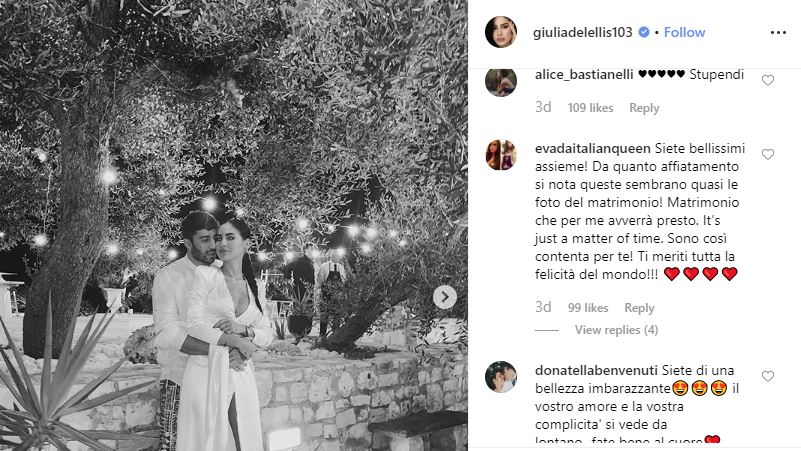Like donatellabenvenuti's comment with heart

click(768, 376)
